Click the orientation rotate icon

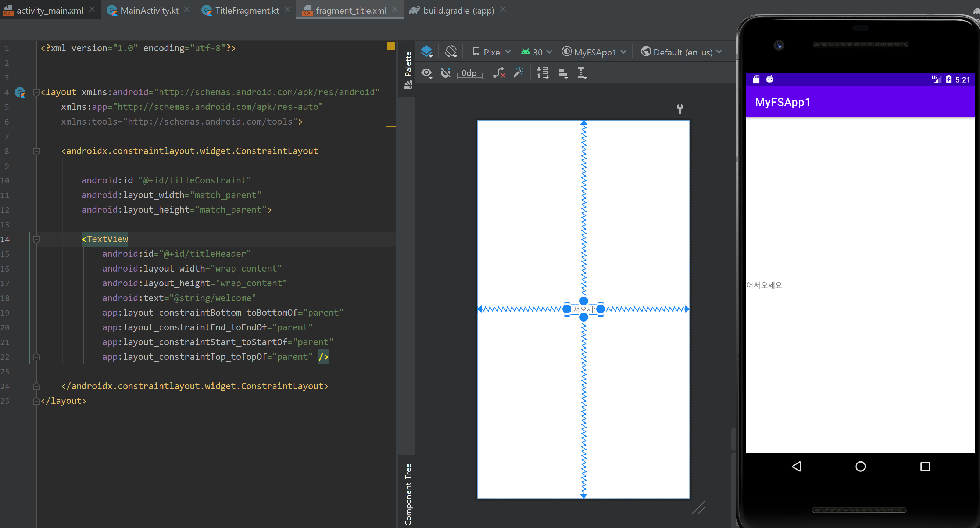coord(451,52)
